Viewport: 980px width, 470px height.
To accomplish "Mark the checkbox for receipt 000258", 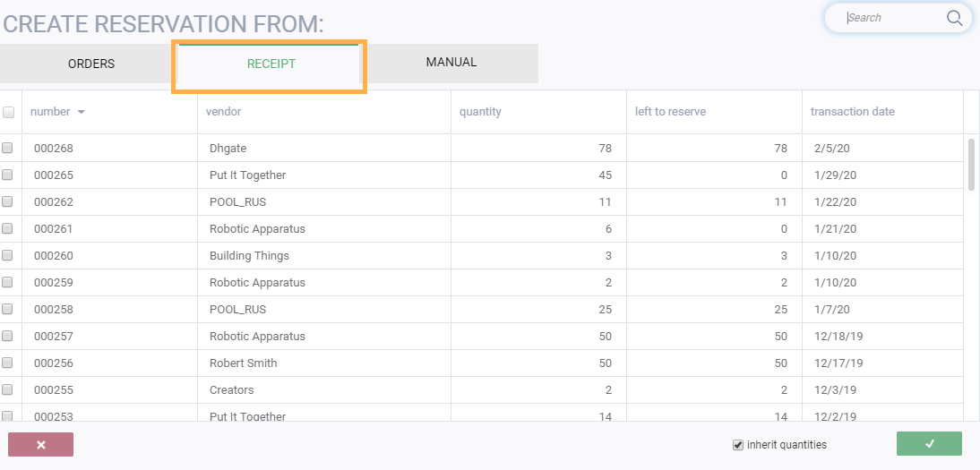I will (x=7, y=309).
